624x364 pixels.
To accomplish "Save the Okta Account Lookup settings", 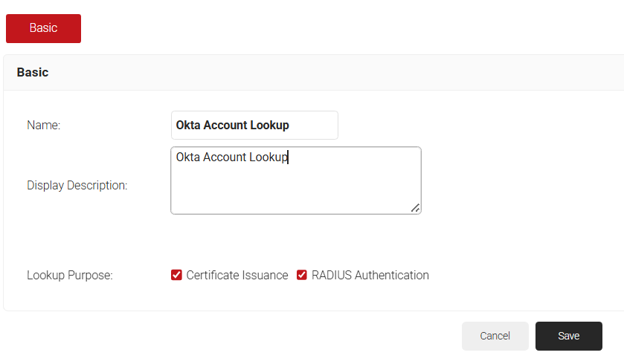I will click(x=568, y=336).
